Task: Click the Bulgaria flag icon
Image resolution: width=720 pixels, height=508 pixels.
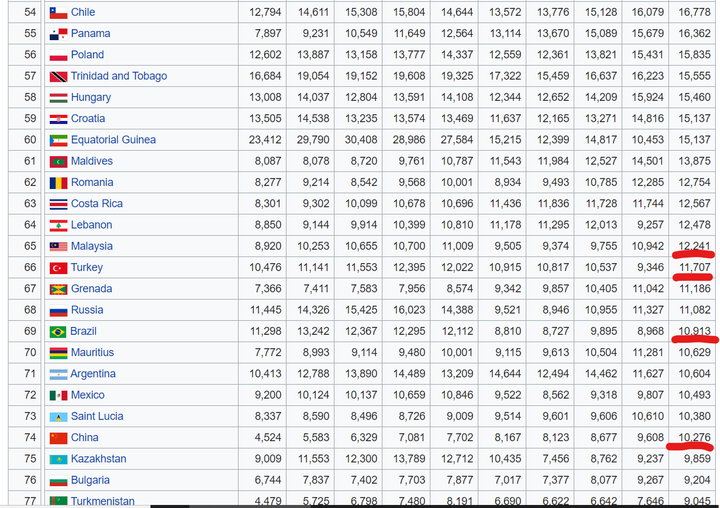Action: (58, 481)
